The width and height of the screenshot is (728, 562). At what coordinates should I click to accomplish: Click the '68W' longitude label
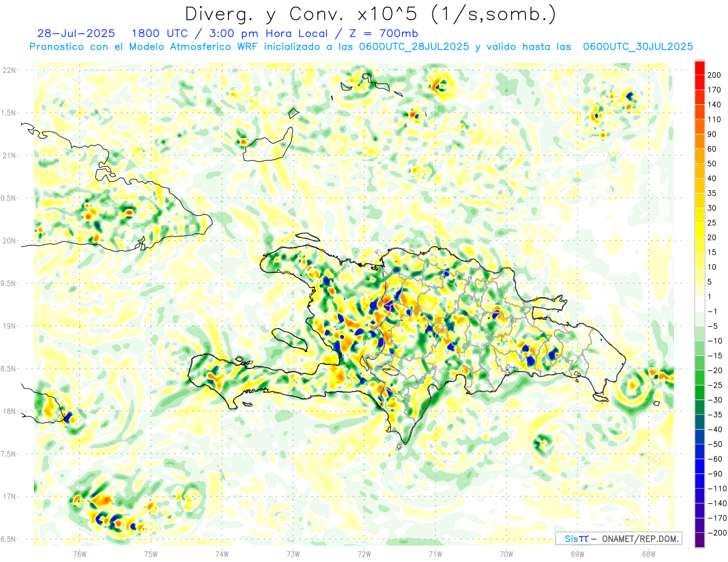point(649,554)
